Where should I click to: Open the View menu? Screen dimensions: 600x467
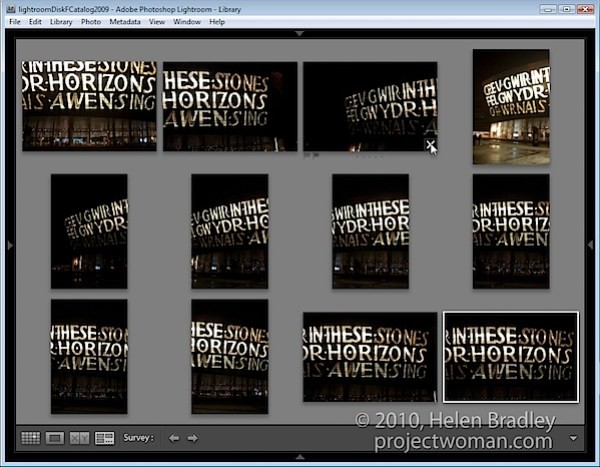tap(157, 22)
